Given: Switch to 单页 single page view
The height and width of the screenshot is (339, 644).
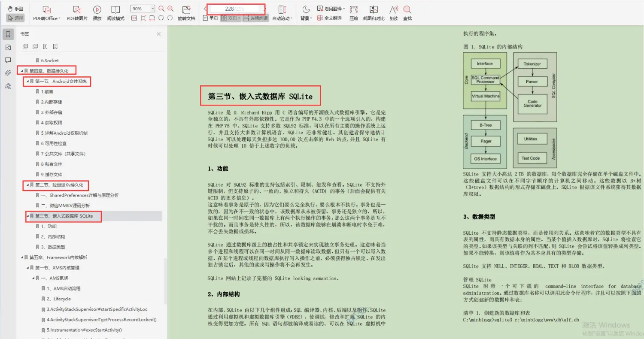Looking at the screenshot, I should point(210,18).
